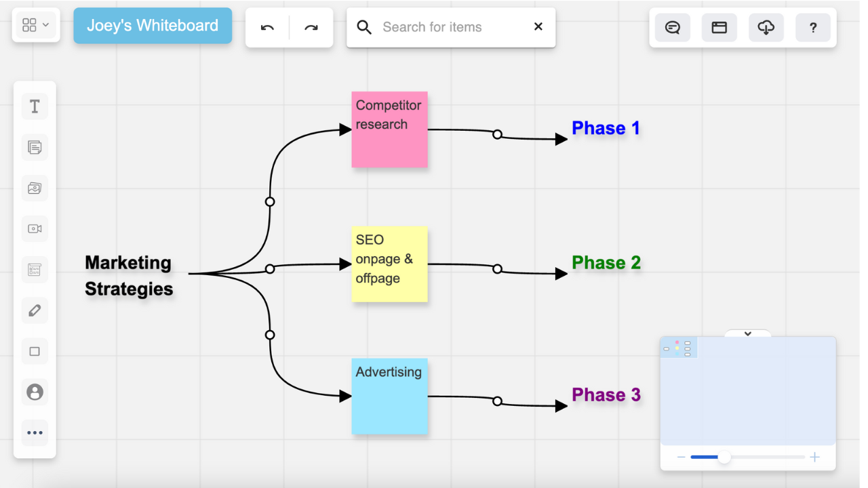Select the pencil drawing tool
The width and height of the screenshot is (868, 488).
coord(35,310)
